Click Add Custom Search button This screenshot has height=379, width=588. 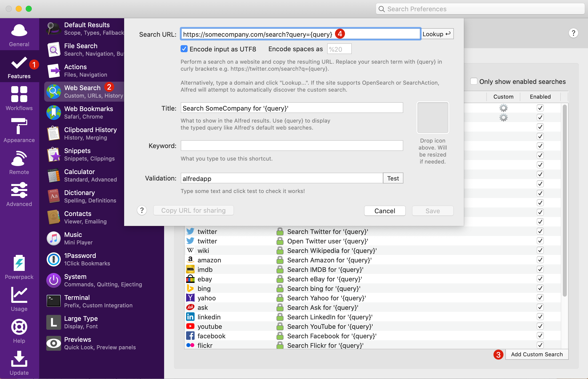point(537,354)
